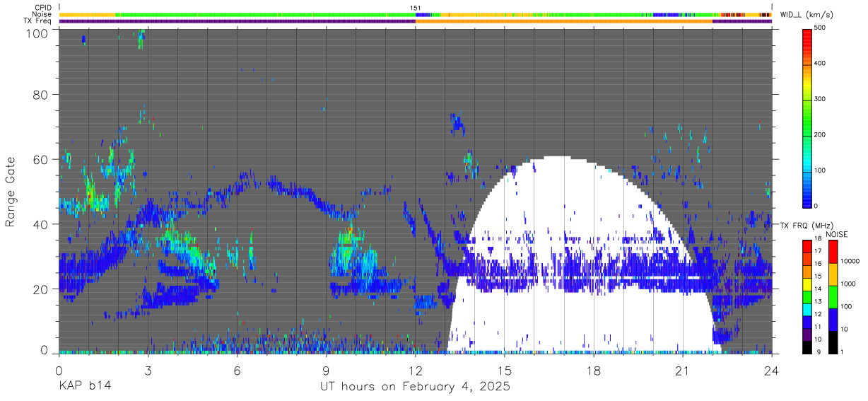The image size is (868, 401).
Task: Click the 13 MHz frequency tick
Action: pos(819,301)
